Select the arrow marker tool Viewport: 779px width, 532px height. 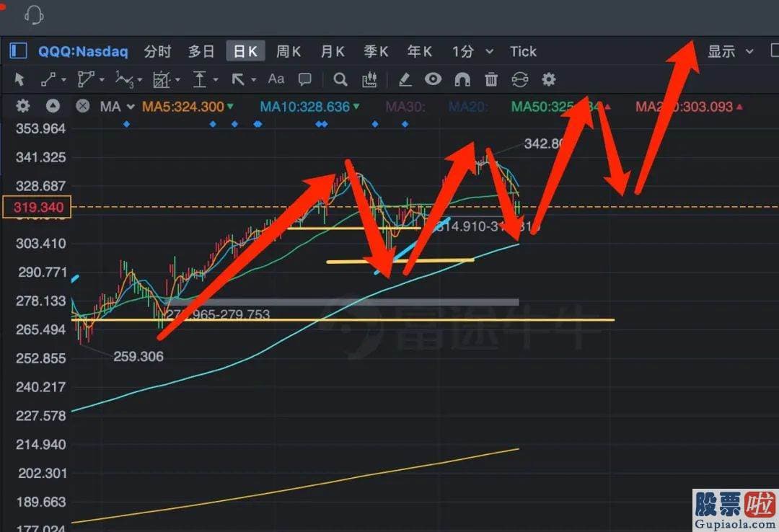[238, 79]
